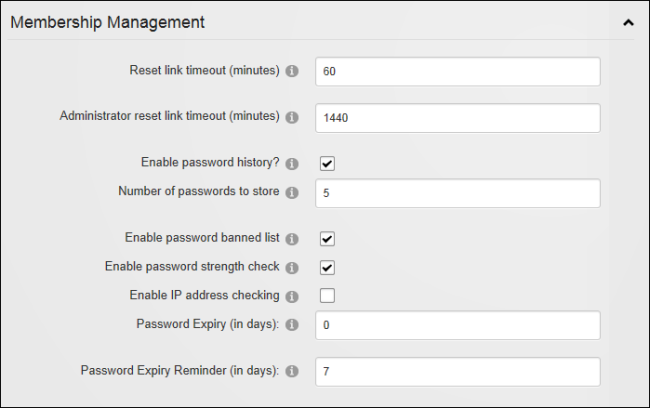Click info icon beside Password Expiry (in days)
Viewport: 650px width, 408px height.
tap(292, 325)
